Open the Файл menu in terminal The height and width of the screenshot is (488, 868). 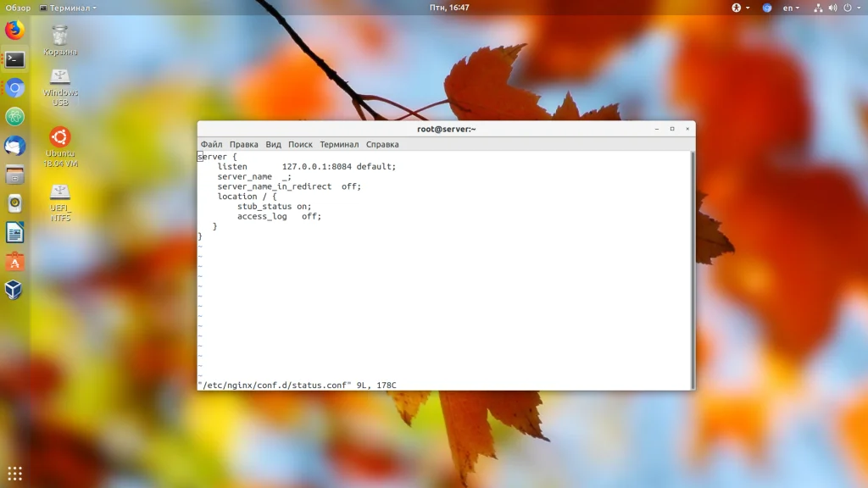[x=211, y=145]
